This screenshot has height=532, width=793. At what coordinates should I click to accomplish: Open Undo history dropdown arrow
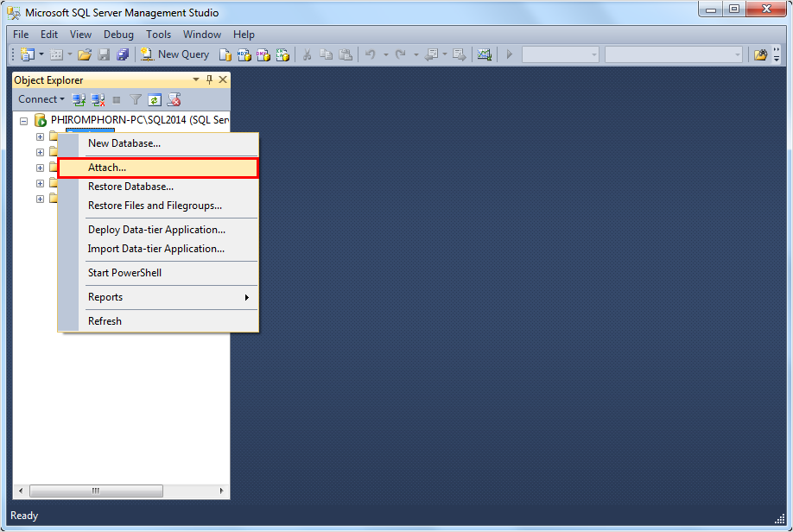385,54
